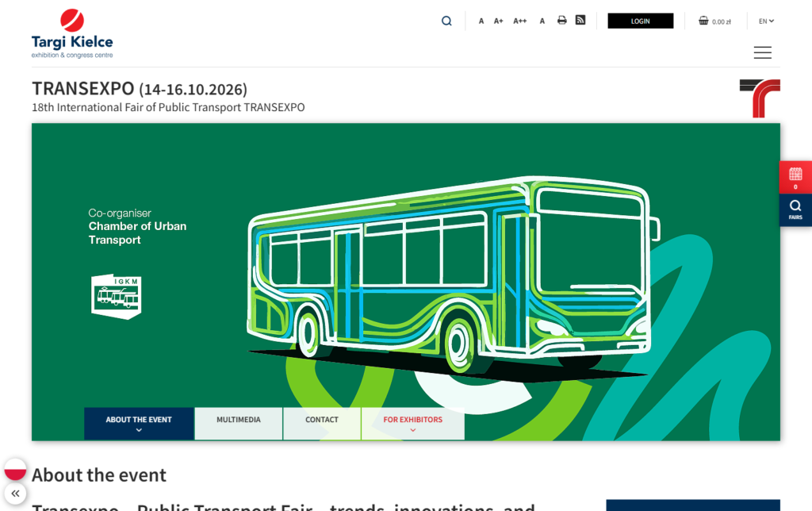Collapse the panel with double-arrow button

click(15, 494)
